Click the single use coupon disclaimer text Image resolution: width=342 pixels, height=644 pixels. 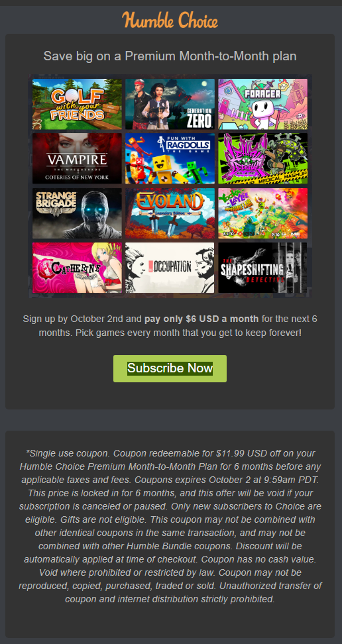[170, 526]
